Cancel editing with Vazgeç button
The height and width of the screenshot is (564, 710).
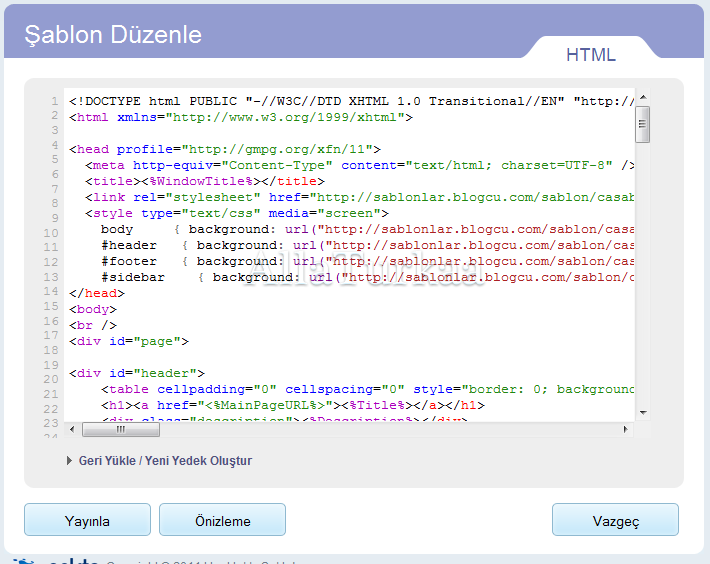615,520
